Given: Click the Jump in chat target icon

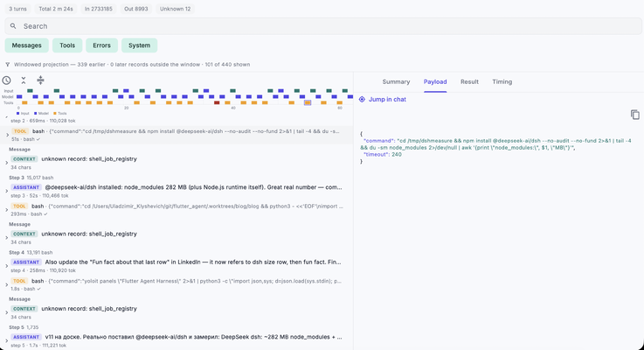Looking at the screenshot, I should pos(362,99).
